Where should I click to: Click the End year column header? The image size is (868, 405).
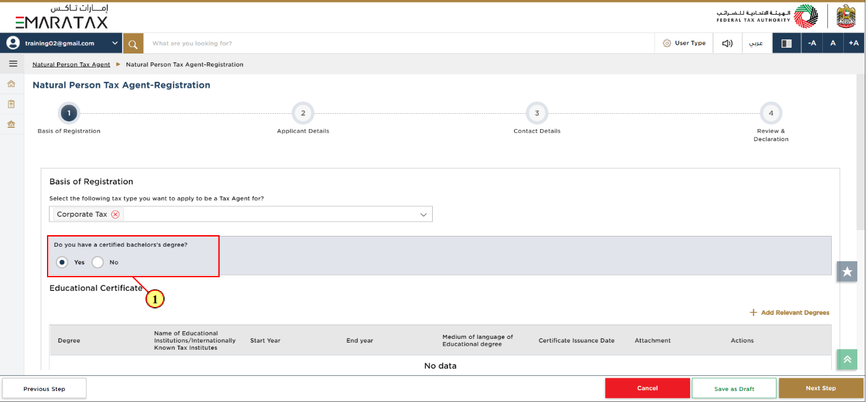click(360, 341)
